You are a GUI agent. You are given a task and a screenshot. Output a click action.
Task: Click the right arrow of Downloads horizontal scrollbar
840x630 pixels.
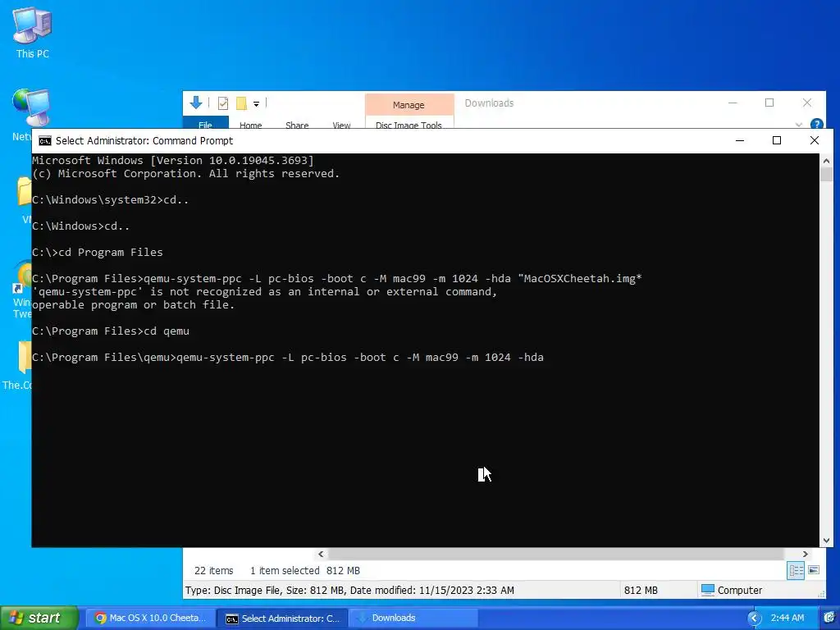click(805, 554)
